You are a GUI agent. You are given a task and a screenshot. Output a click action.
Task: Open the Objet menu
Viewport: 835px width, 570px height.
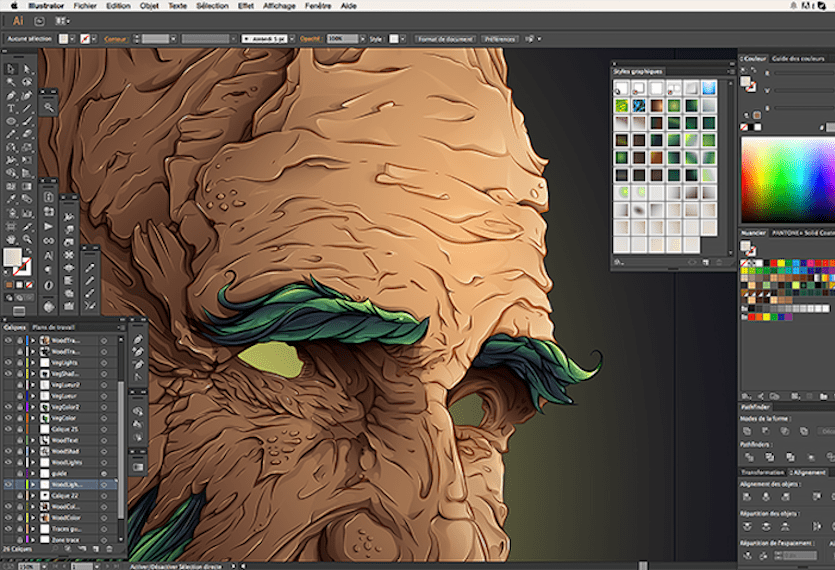[149, 6]
